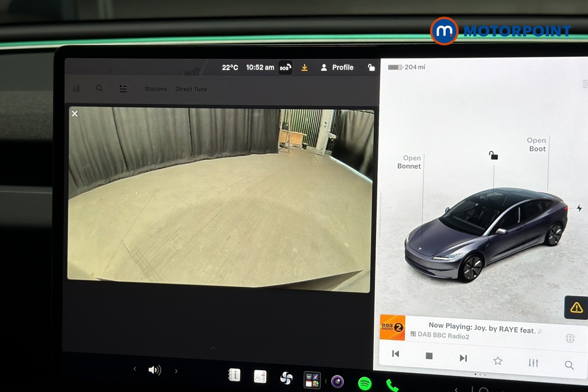Favorite the current station with star
Screen dimensions: 588x392
(498, 360)
